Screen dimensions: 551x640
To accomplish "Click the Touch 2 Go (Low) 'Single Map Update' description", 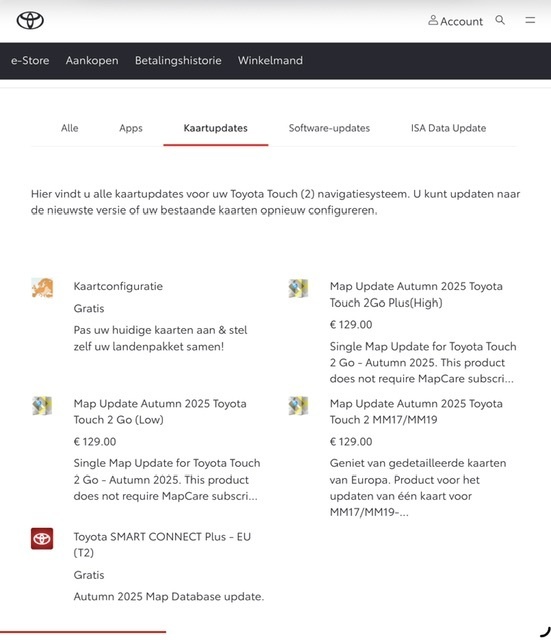I will point(167,480).
